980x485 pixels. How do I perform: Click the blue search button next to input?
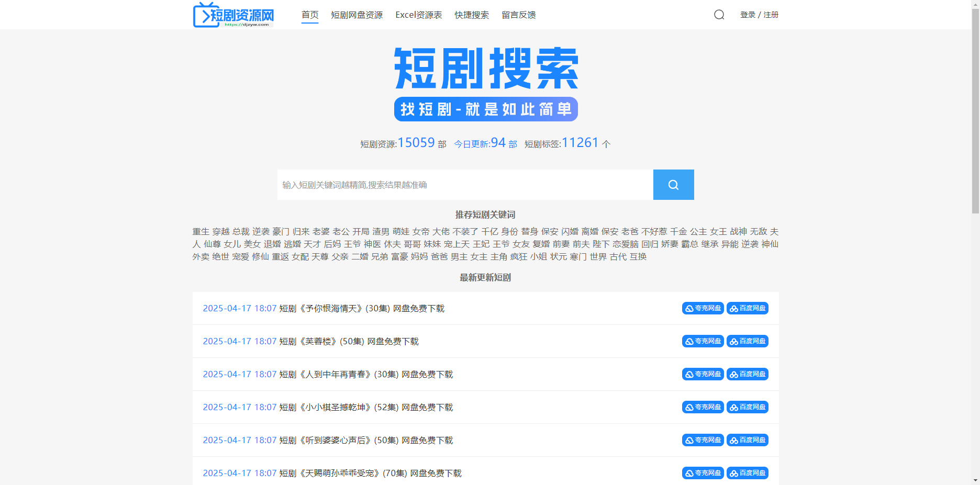[674, 185]
